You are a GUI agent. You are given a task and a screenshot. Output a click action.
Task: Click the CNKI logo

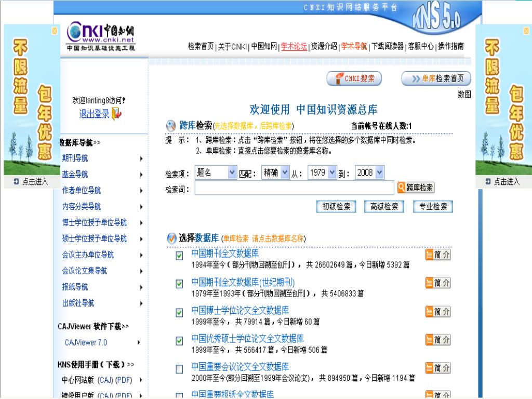(101, 36)
